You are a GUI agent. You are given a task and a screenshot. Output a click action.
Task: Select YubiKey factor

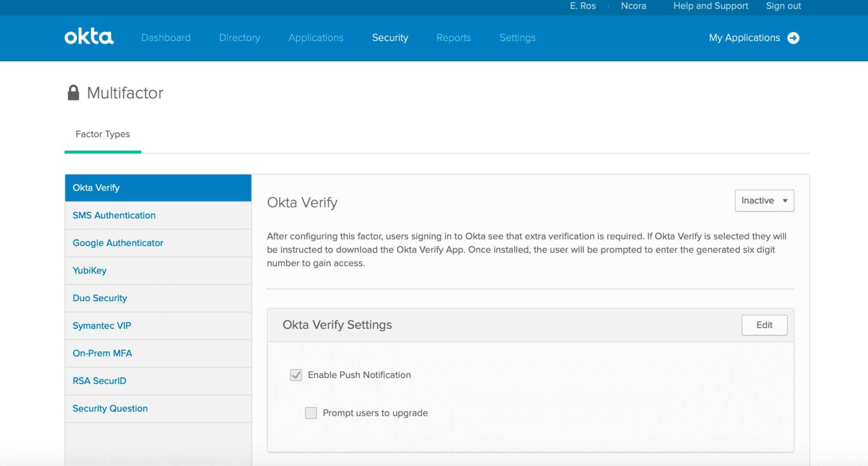click(x=90, y=271)
